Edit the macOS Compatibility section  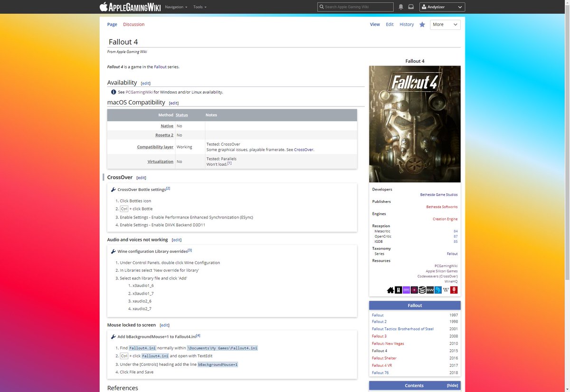point(174,103)
